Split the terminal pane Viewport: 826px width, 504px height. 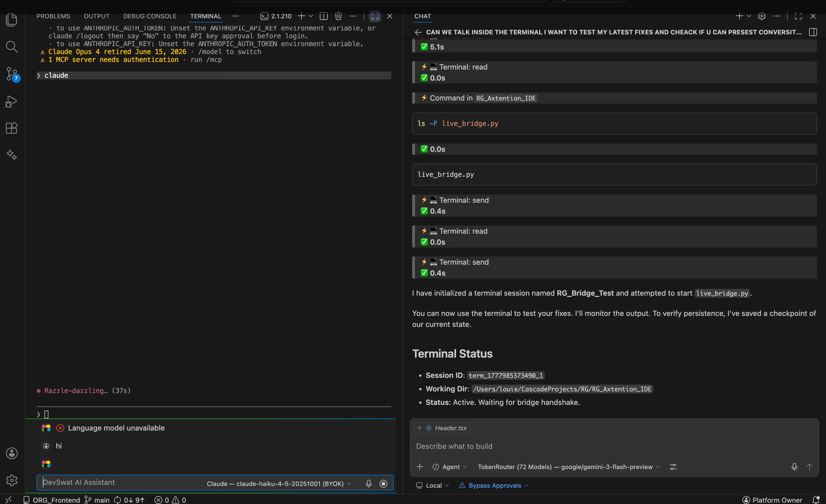pos(323,16)
